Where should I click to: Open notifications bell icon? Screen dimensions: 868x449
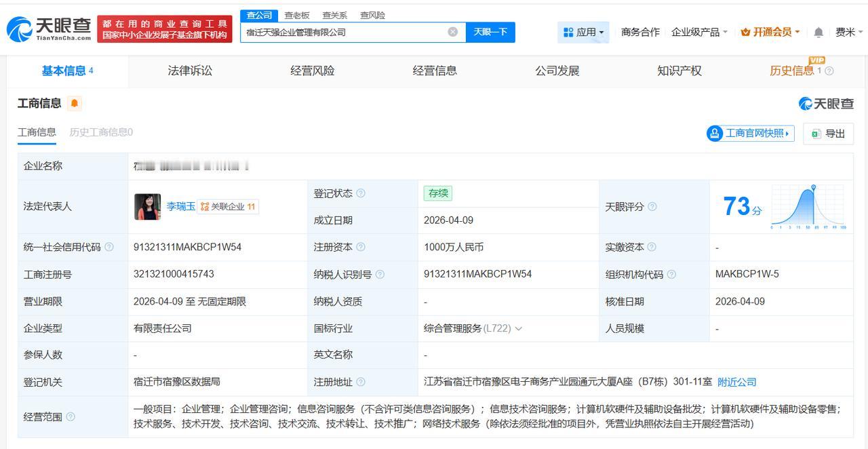point(818,33)
